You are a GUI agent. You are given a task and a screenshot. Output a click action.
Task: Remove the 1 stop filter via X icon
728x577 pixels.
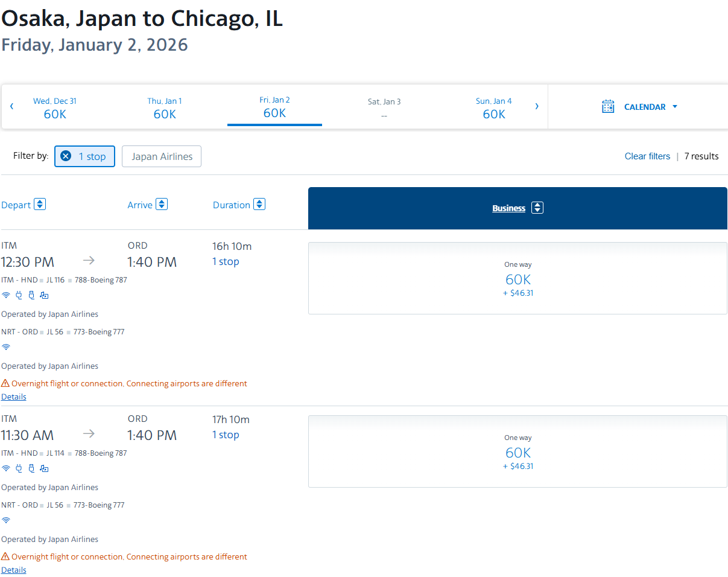(66, 156)
